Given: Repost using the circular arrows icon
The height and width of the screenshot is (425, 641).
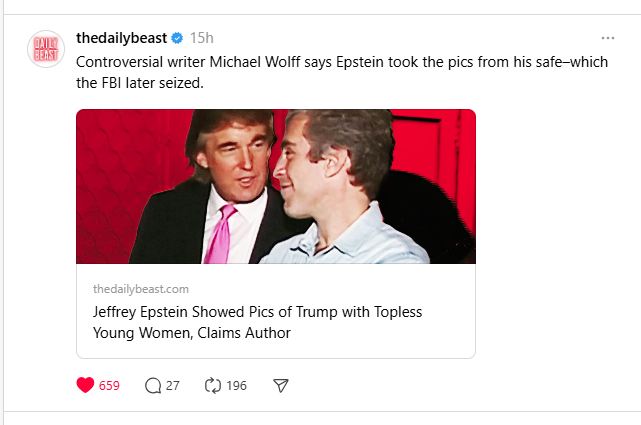Looking at the screenshot, I should point(212,385).
